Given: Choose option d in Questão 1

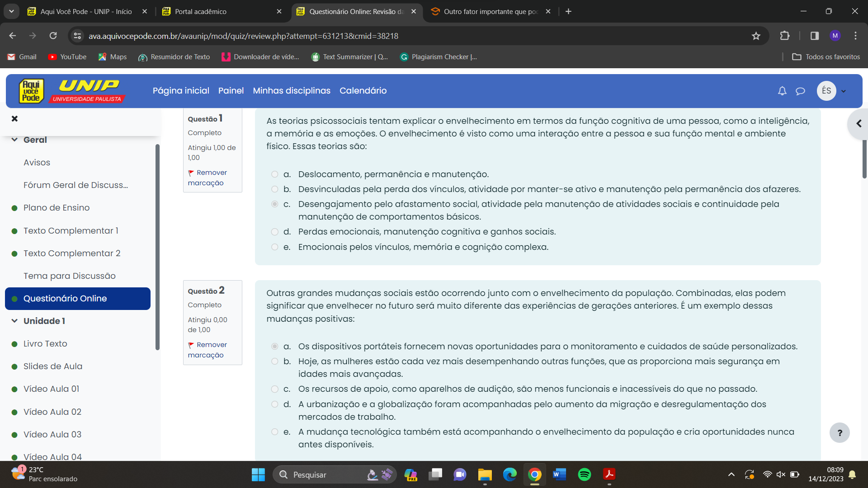Looking at the screenshot, I should (274, 232).
